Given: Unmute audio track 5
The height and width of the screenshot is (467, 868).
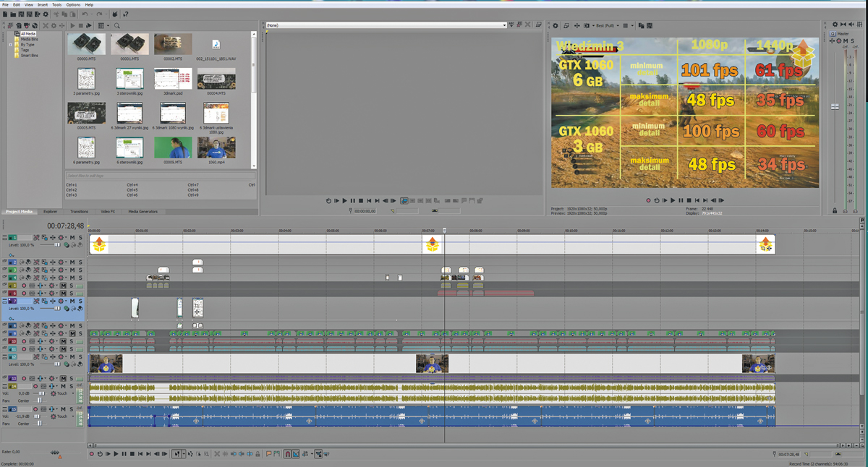Looking at the screenshot, I should point(63,286).
